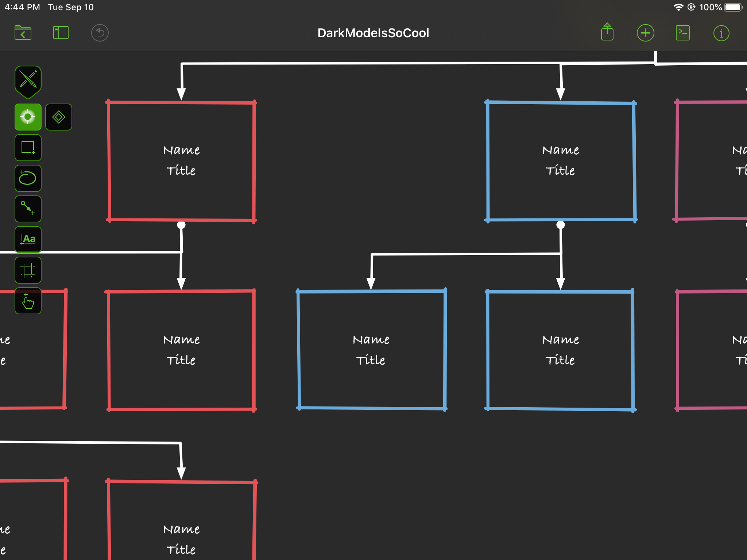
Task: Tap the orientation lock status icon
Action: click(x=691, y=7)
